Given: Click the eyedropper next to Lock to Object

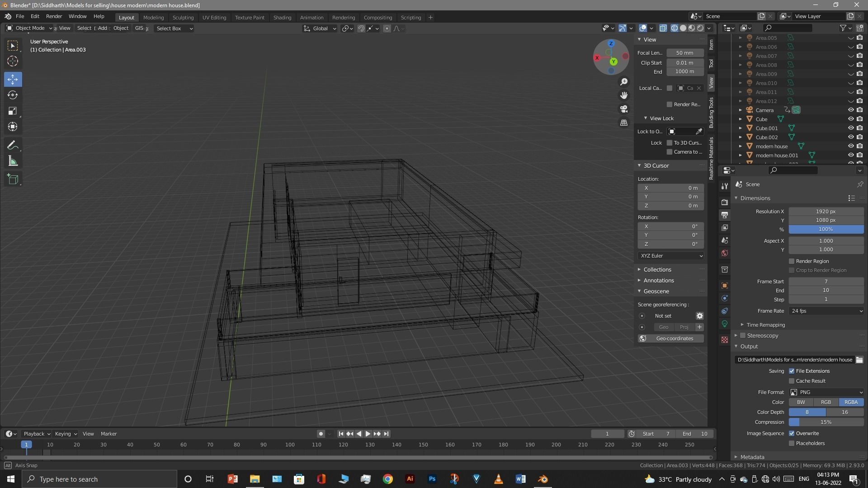Looking at the screenshot, I should (699, 131).
